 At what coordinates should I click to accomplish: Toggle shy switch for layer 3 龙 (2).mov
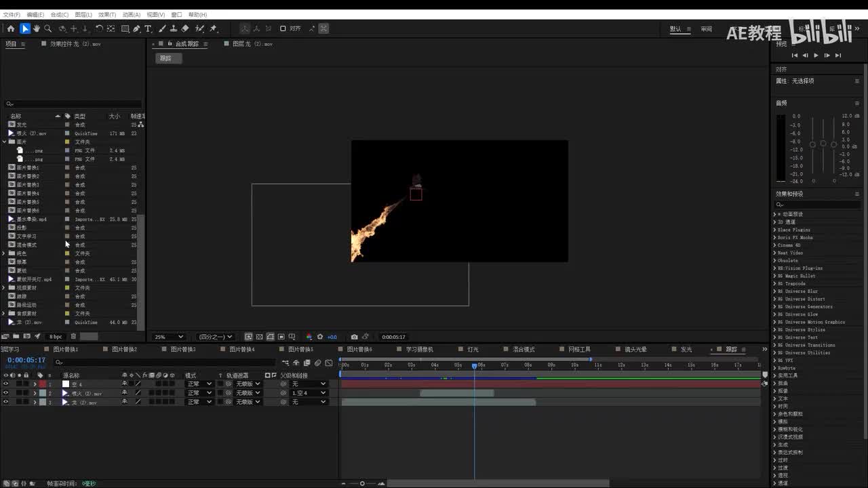pyautogui.click(x=124, y=402)
